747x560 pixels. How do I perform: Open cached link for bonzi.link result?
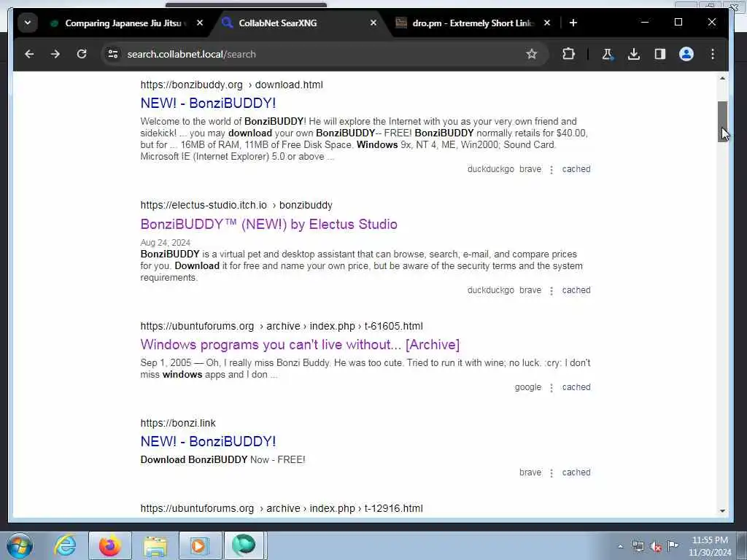(576, 472)
